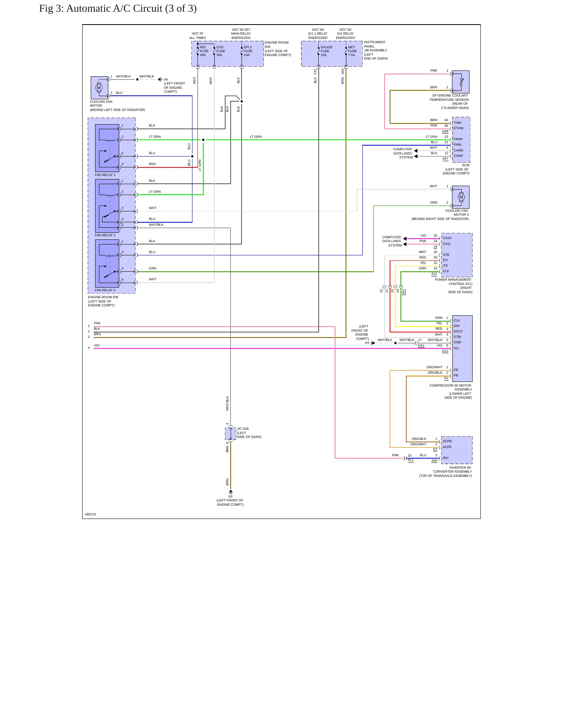Click the 'PE' pin label
Viewport: 563px width, 728px height.
(456, 370)
